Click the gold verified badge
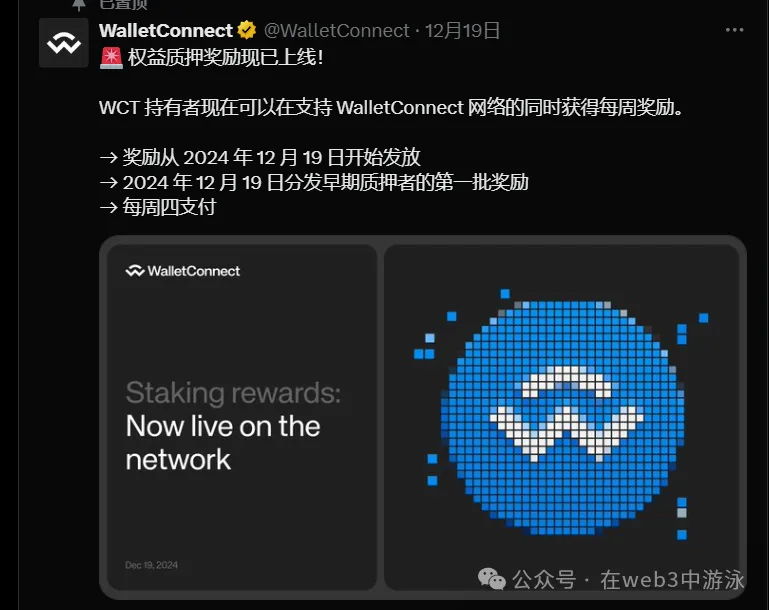769x610 pixels. pyautogui.click(x=247, y=30)
